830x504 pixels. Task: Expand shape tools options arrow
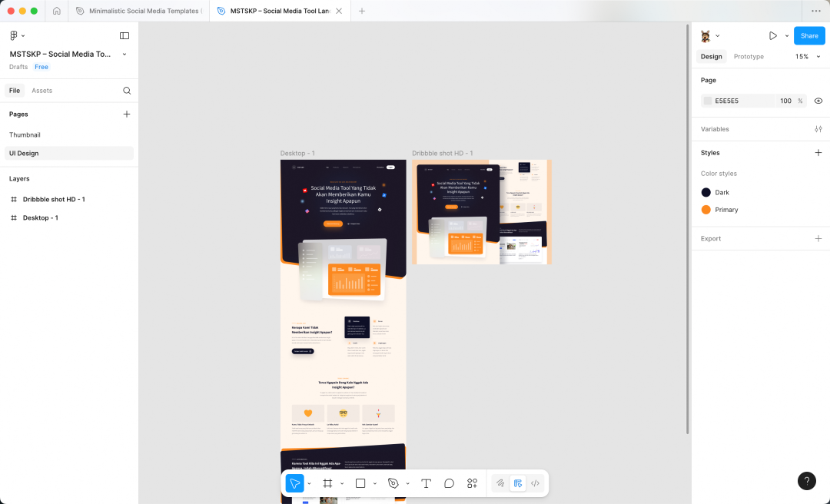point(375,482)
